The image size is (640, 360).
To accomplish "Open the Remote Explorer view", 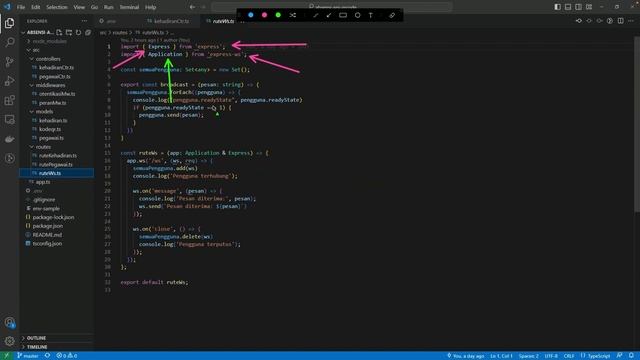I will pyautogui.click(x=9, y=119).
